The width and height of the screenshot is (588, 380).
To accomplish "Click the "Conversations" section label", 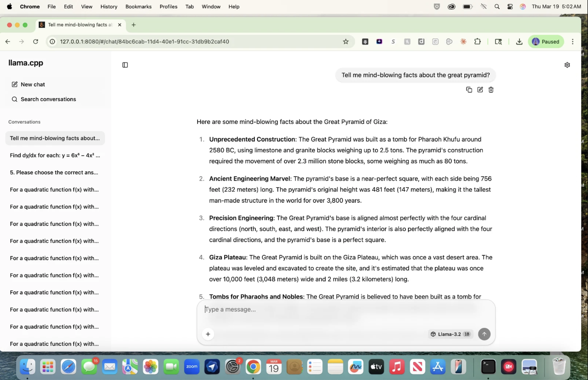I will 24,122.
